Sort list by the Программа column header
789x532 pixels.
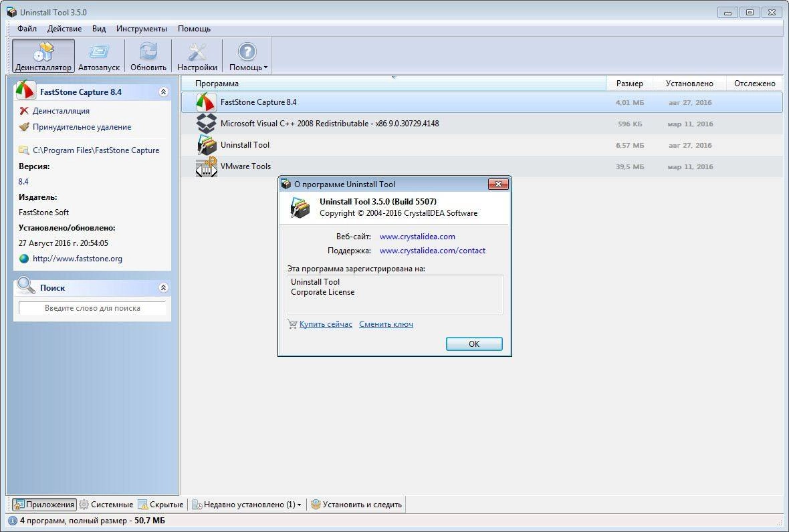[393, 84]
